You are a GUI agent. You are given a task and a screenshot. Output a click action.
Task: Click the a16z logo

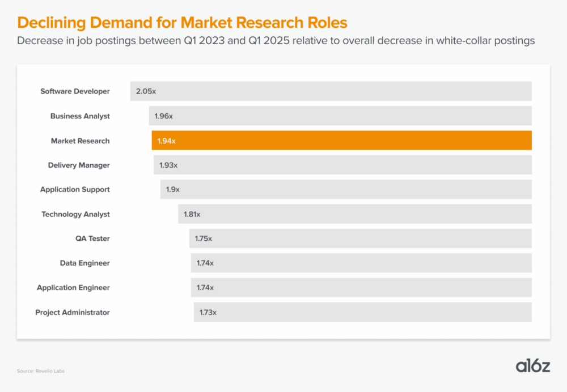(532, 366)
